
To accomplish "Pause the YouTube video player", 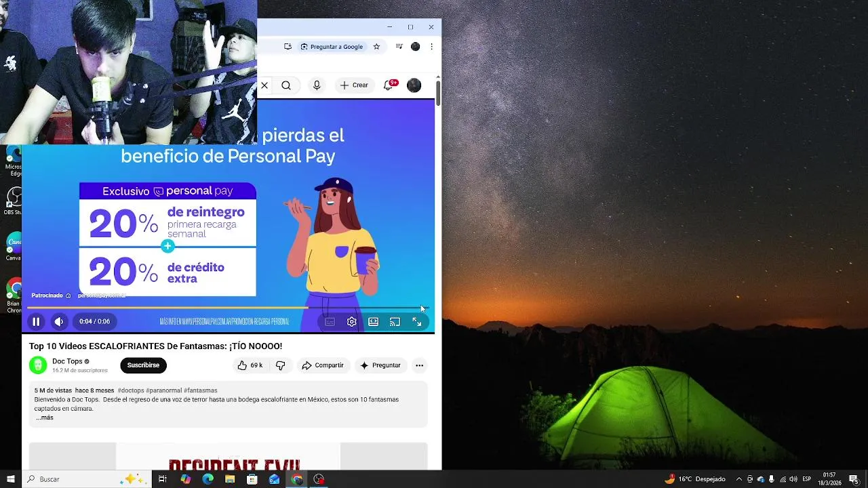I will [36, 322].
